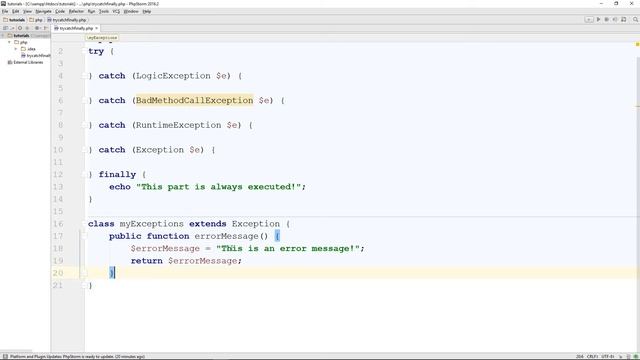Screen dimensions: 640x360
Task: Close the trycatchfinally.php editor tab
Action: click(97, 28)
